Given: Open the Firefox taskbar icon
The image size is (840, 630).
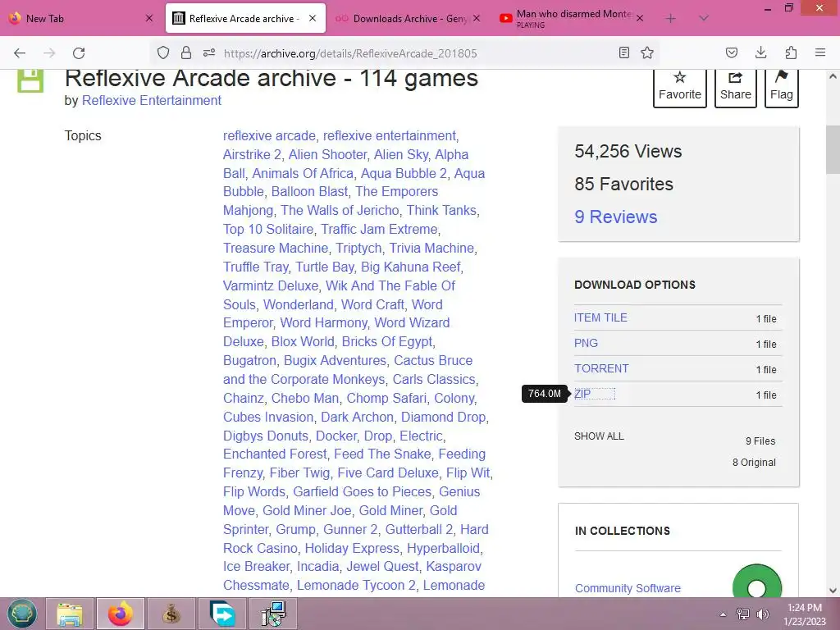Looking at the screenshot, I should 120,614.
